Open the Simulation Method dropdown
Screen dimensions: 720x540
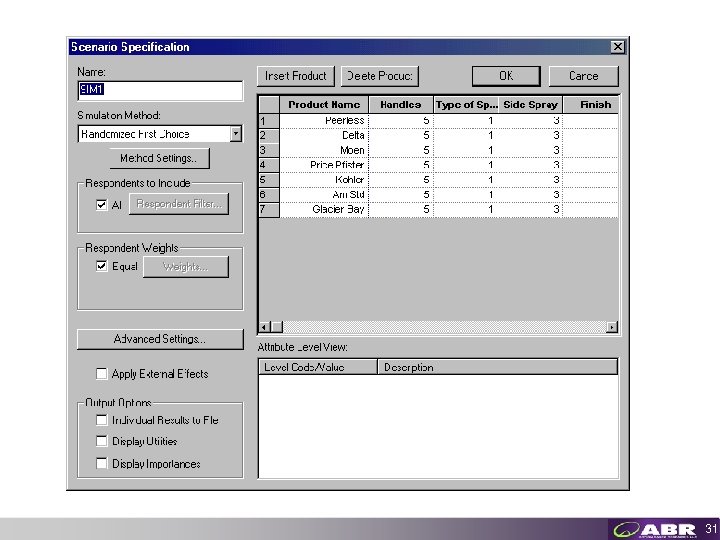click(236, 134)
